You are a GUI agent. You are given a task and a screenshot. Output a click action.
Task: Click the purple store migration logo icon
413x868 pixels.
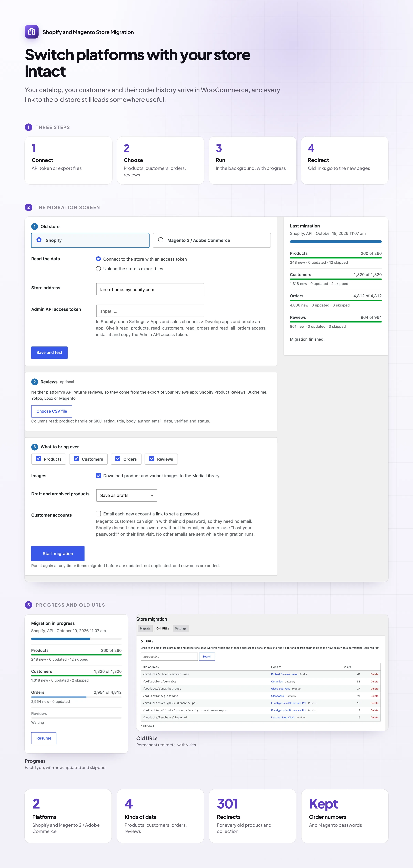31,32
